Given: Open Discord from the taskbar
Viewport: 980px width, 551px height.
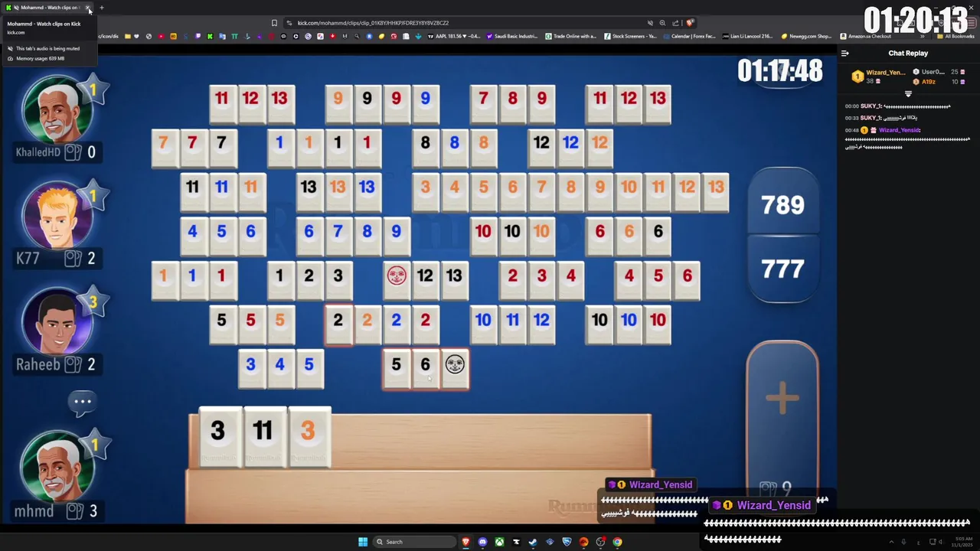Looking at the screenshot, I should click(482, 542).
